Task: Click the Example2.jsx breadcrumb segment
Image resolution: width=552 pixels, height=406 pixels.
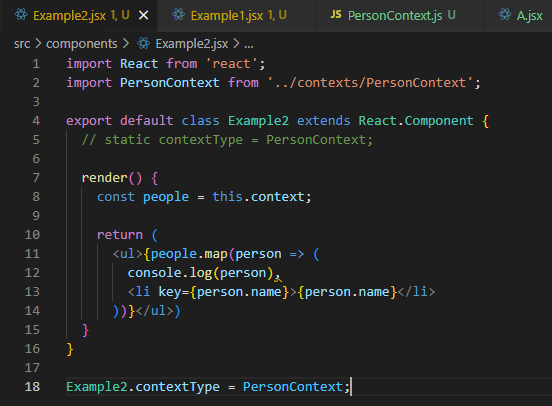Action: point(192,44)
